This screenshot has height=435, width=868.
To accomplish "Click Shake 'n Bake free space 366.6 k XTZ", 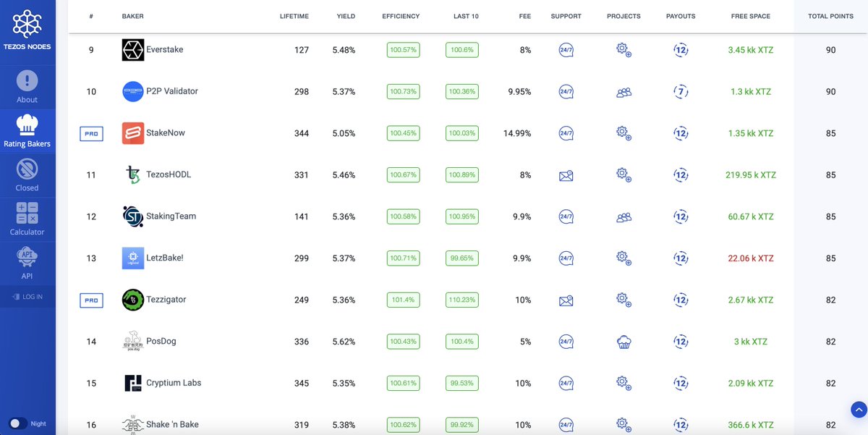I will pyautogui.click(x=751, y=425).
